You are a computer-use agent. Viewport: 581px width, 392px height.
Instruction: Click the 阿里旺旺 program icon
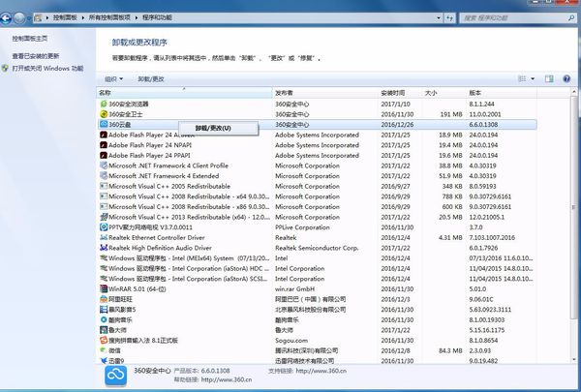(x=104, y=299)
